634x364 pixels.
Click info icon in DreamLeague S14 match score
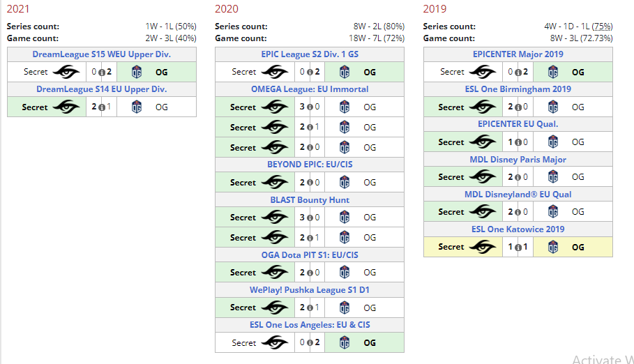pos(102,107)
